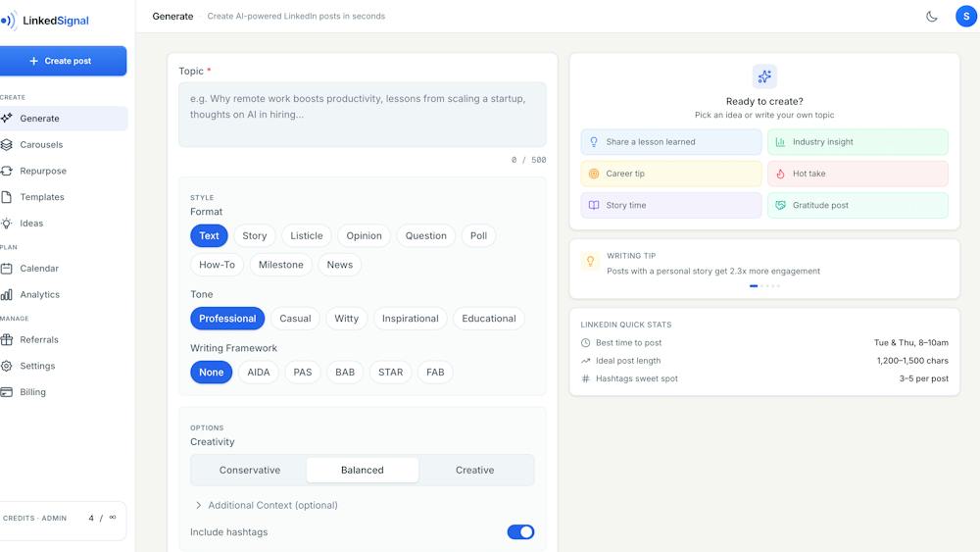Click the Carousels layers icon

coord(7,144)
